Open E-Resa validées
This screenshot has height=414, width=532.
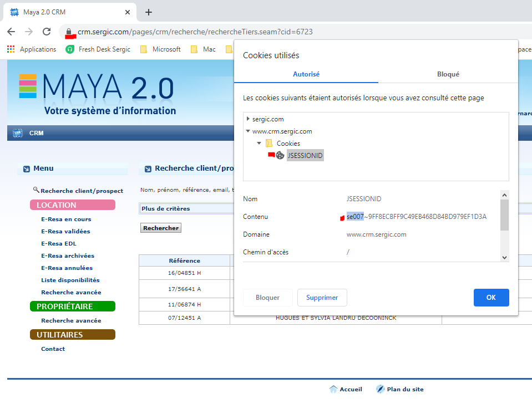[65, 231]
